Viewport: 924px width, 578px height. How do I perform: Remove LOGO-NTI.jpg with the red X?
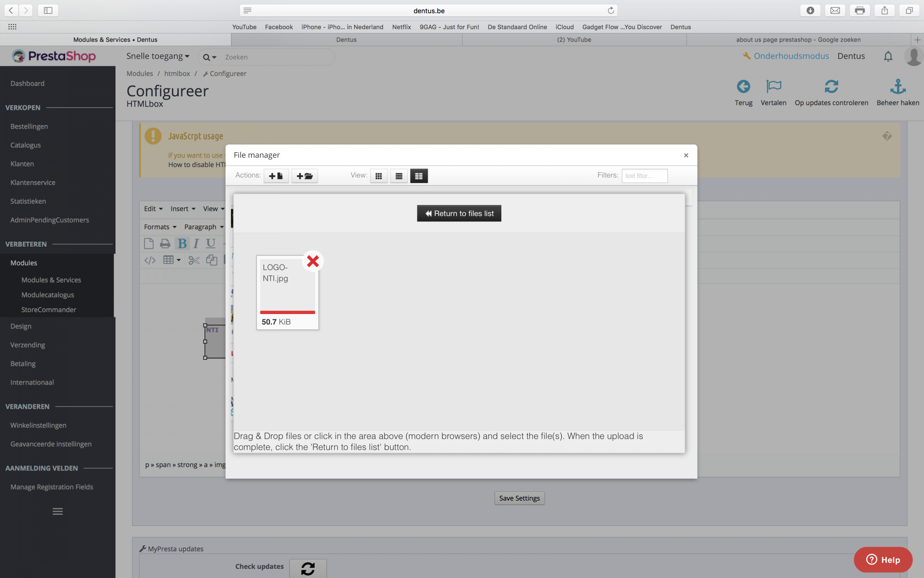point(313,261)
